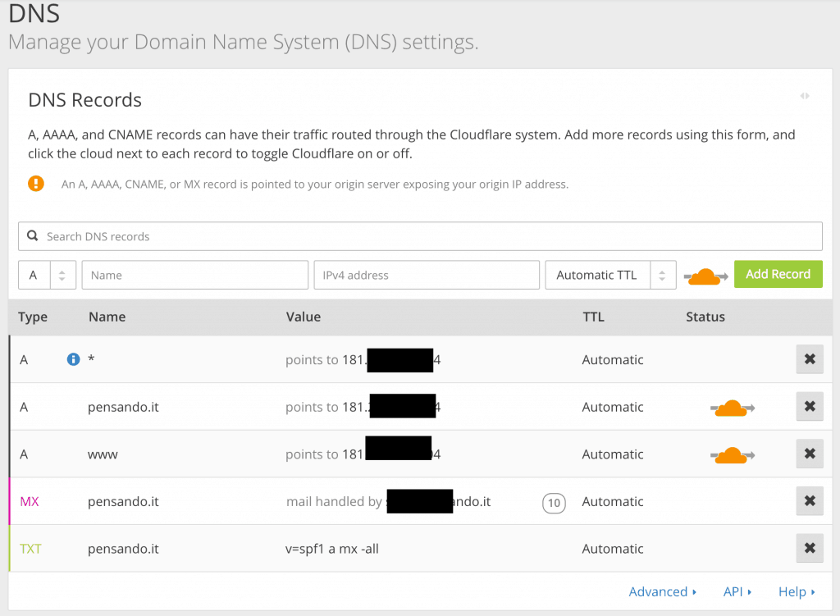Click the DNS Records heading

click(84, 99)
